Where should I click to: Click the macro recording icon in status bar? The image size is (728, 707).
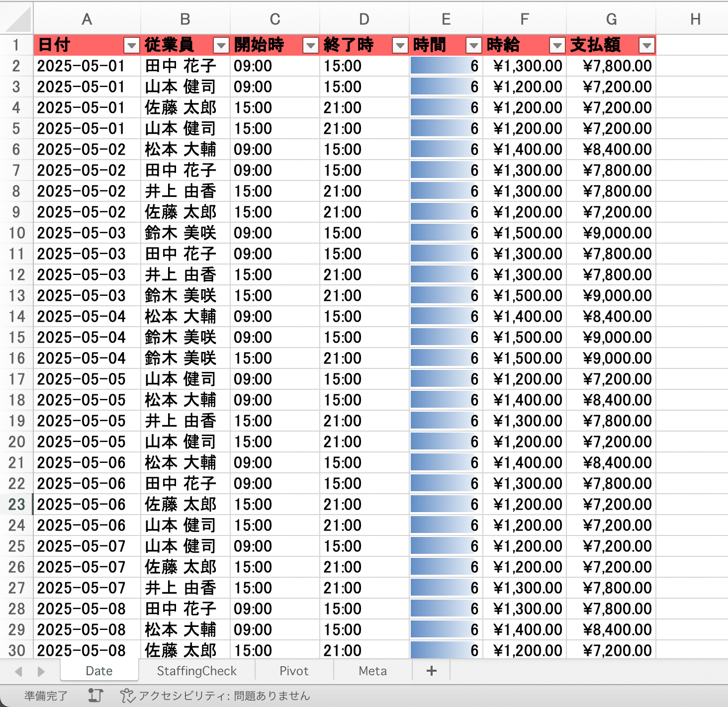(x=95, y=695)
